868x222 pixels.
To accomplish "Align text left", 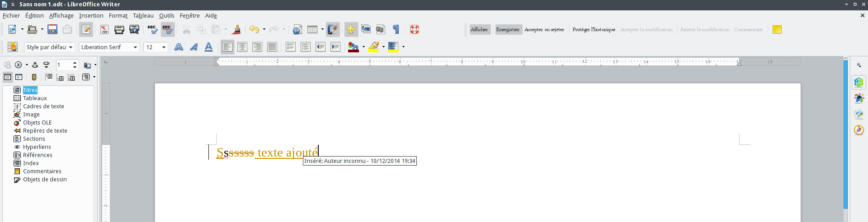I will tap(227, 47).
